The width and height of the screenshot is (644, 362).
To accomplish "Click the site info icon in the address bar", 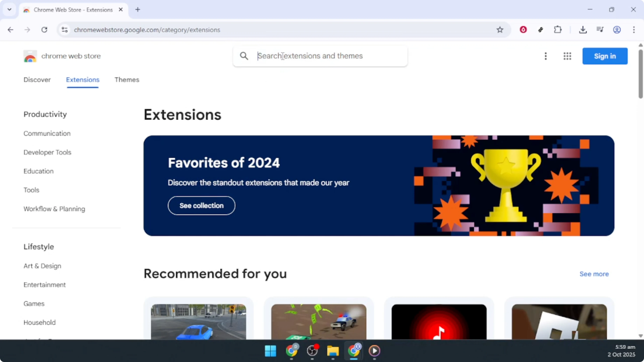I will point(64,30).
